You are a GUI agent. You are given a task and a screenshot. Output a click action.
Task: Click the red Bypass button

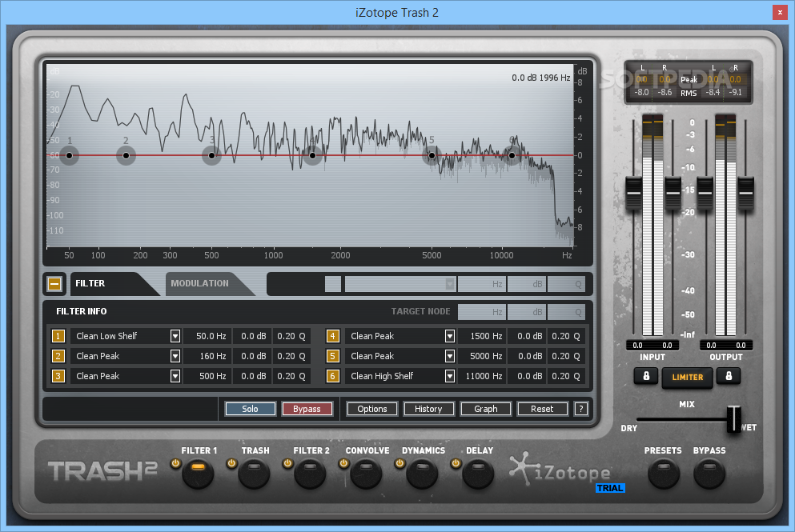(307, 409)
